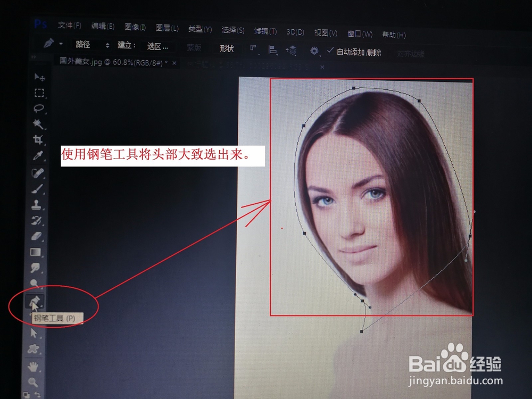Select the Path Selection arrow tool
Image resolution: width=532 pixels, height=399 pixels.
pyautogui.click(x=34, y=333)
